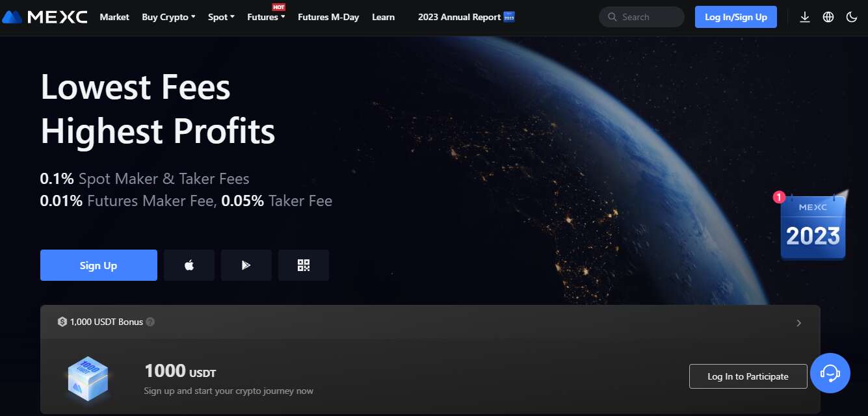868x416 pixels.
Task: Open the customer support headset chat icon
Action: pyautogui.click(x=830, y=373)
